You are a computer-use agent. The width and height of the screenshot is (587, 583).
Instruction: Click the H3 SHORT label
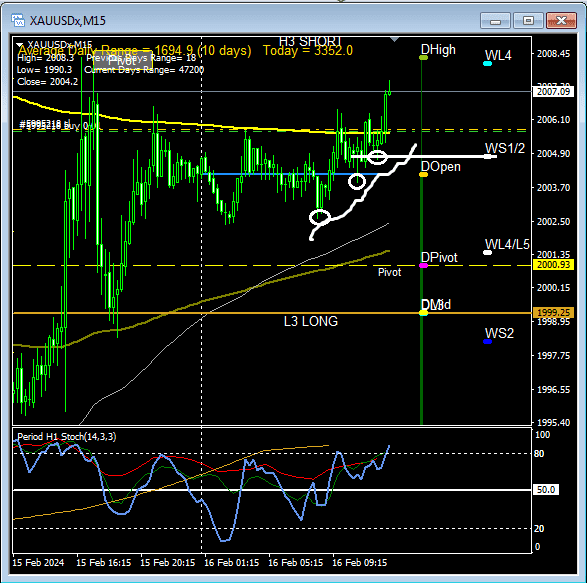click(x=310, y=41)
